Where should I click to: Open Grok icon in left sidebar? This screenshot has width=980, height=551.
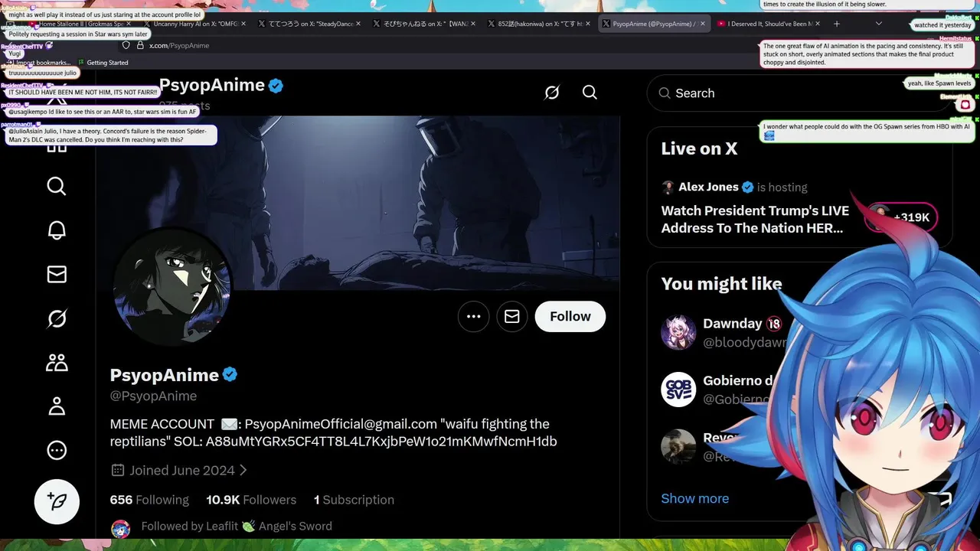pyautogui.click(x=57, y=318)
